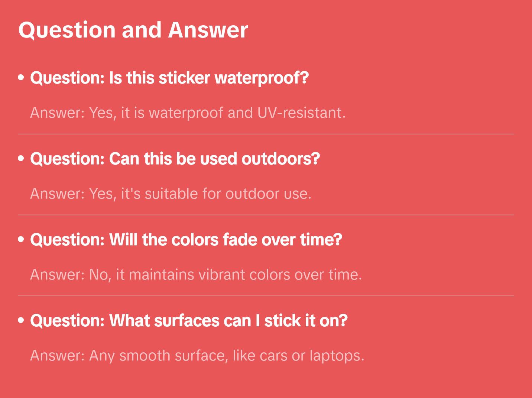
Task: Click the "maintains vibrant colors" answer
Action: coord(196,275)
